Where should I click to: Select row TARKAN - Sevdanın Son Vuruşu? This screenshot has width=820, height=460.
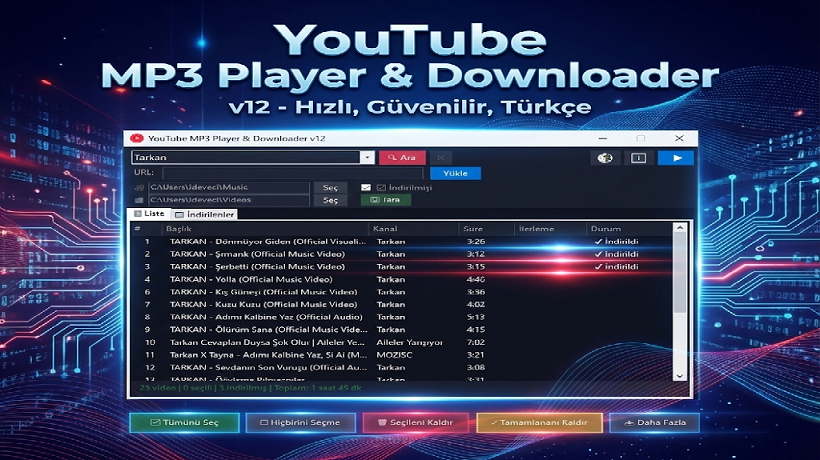click(x=402, y=367)
